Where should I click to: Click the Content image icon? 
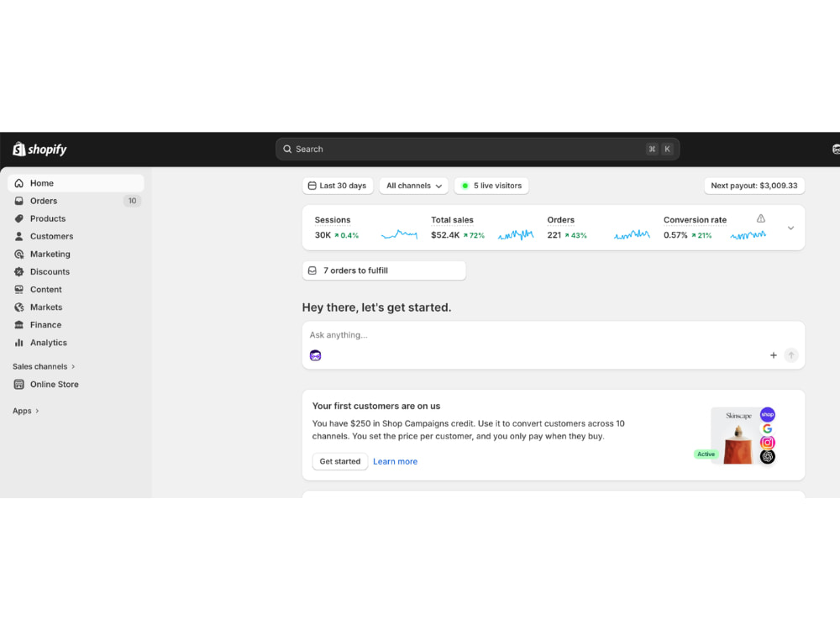pyautogui.click(x=19, y=289)
